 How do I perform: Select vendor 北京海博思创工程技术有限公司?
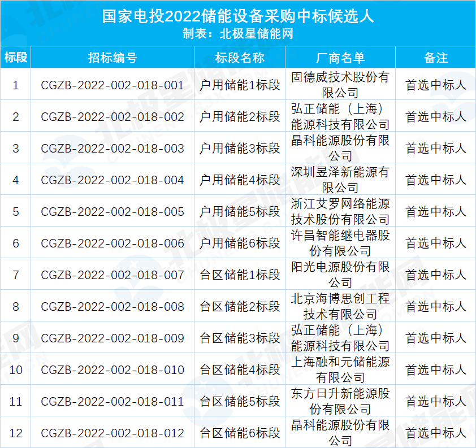[x=340, y=306]
